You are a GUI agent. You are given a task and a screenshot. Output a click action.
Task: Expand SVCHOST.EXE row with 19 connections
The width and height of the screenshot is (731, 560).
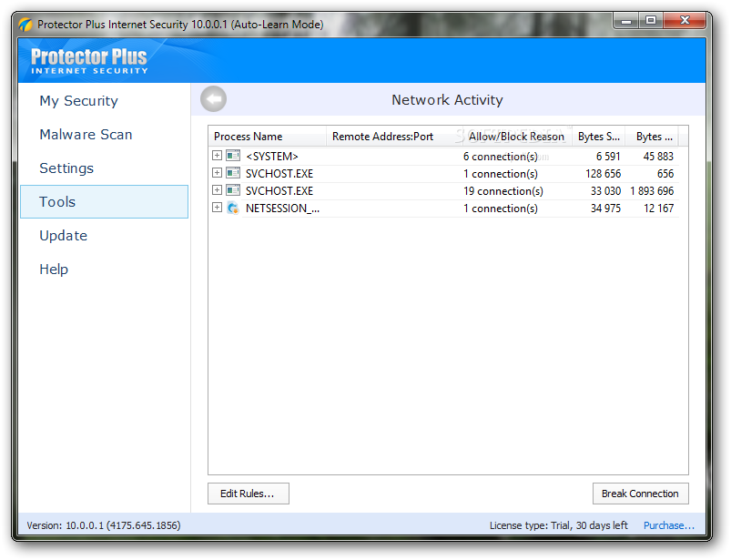[x=217, y=189]
